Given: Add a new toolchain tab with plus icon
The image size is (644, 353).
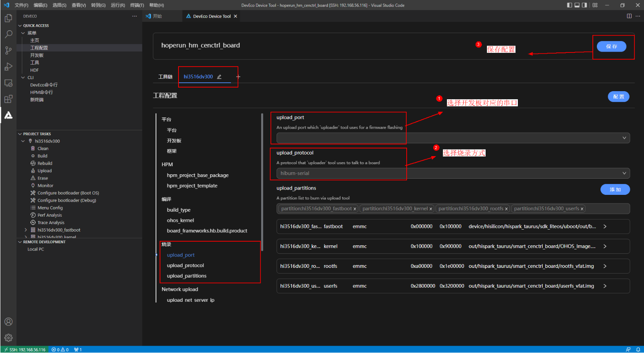Looking at the screenshot, I should pos(238,77).
